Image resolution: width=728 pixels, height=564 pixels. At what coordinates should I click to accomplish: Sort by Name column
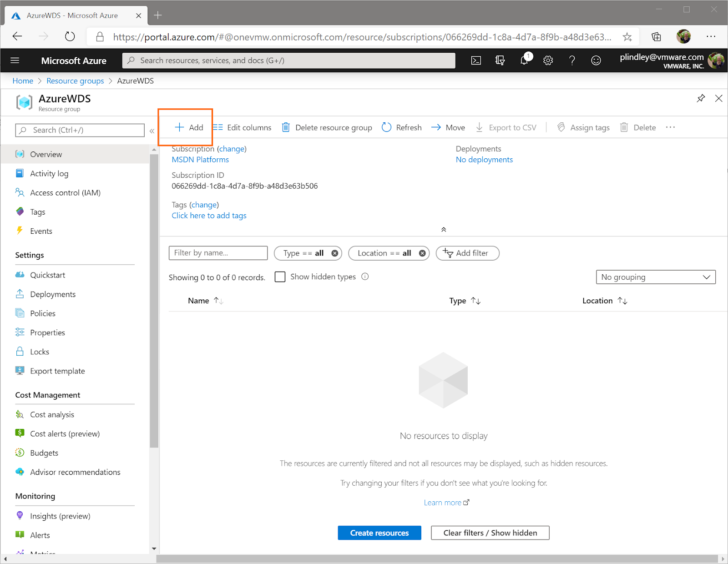(205, 301)
